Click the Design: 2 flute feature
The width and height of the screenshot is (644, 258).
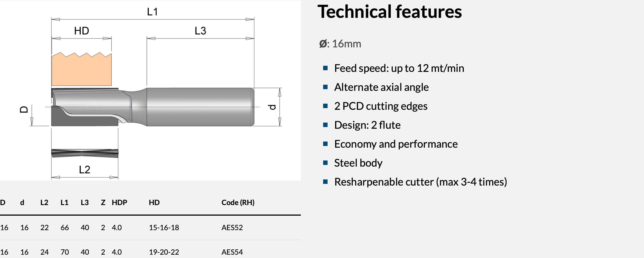(x=367, y=125)
